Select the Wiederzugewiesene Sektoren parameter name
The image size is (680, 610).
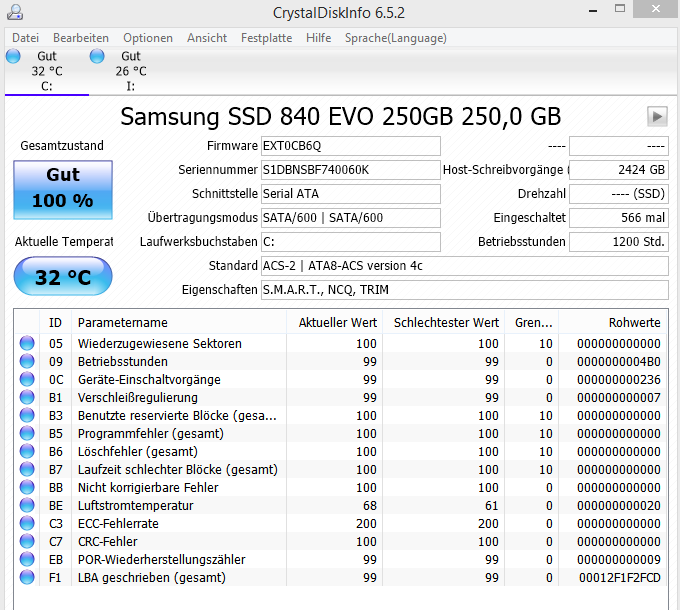point(160,343)
